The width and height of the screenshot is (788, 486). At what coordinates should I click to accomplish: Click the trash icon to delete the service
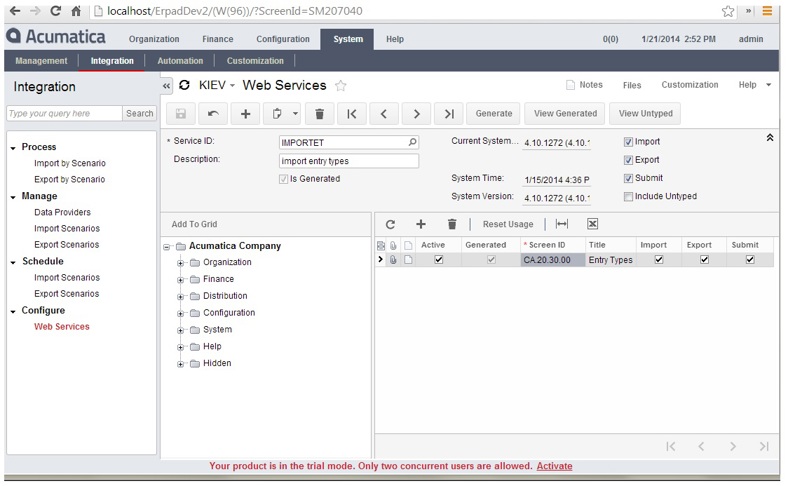319,114
